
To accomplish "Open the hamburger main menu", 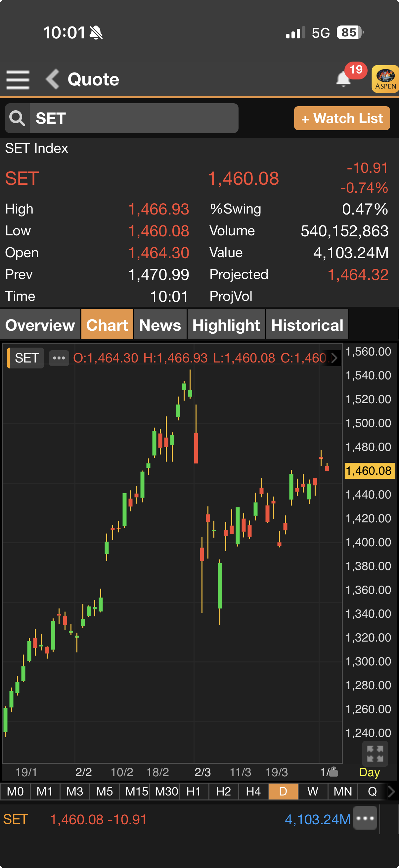I will (18, 80).
